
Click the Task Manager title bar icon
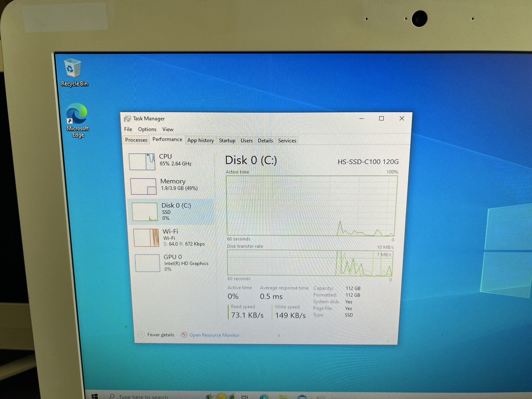click(127, 118)
